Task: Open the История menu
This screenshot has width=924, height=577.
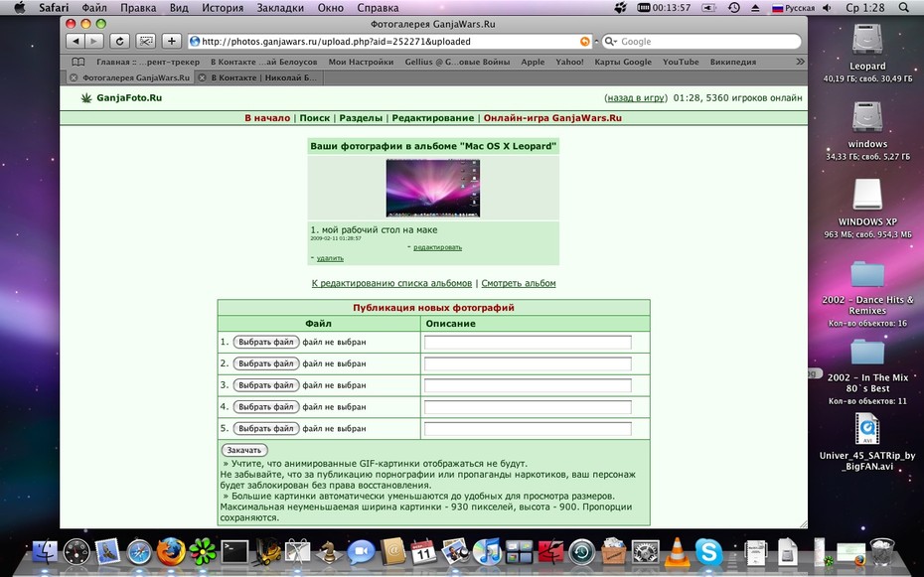Action: point(223,8)
